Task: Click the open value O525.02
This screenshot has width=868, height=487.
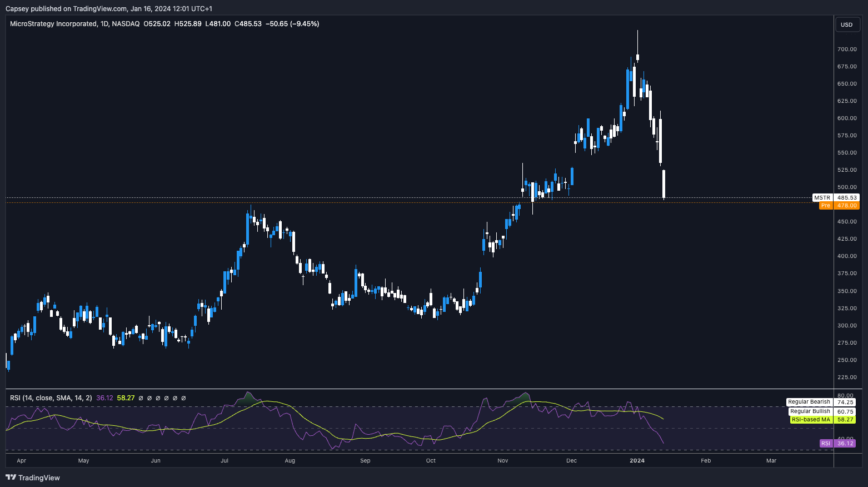Action: (x=157, y=24)
